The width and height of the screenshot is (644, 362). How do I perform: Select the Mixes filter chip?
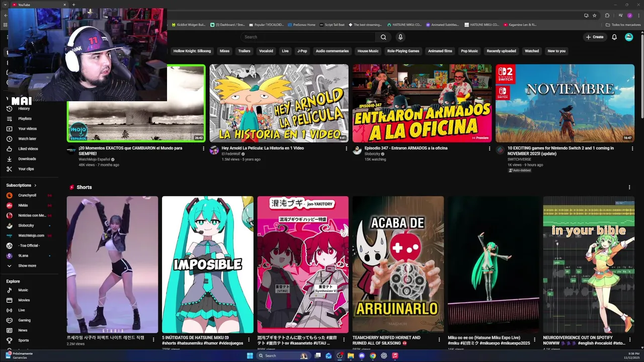pyautogui.click(x=224, y=51)
